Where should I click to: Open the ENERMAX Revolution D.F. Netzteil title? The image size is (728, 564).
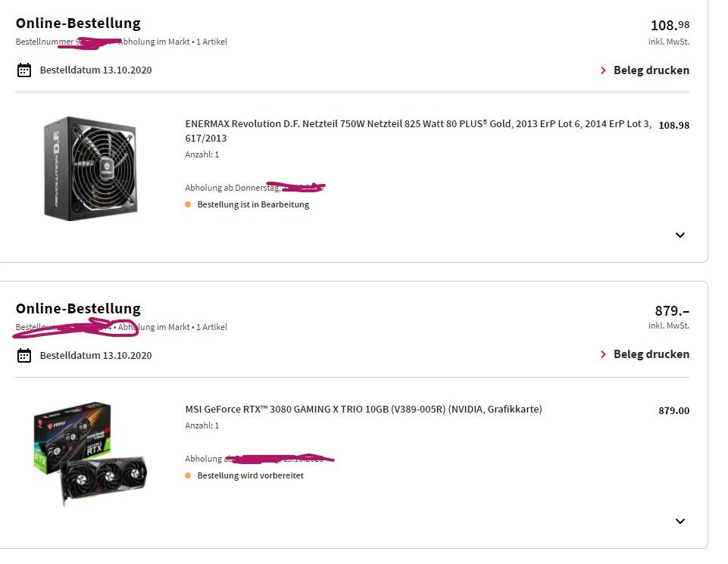click(418, 131)
